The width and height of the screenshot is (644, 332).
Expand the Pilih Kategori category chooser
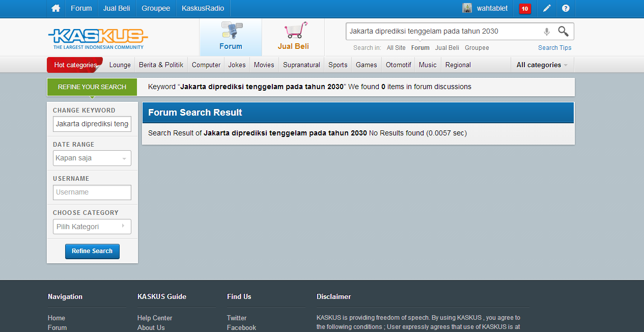point(92,227)
